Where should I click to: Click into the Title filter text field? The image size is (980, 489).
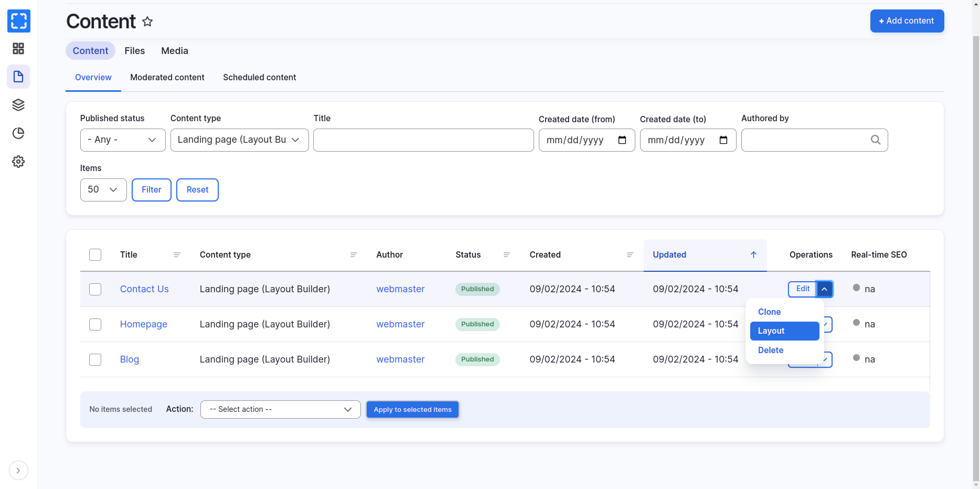coord(423,140)
